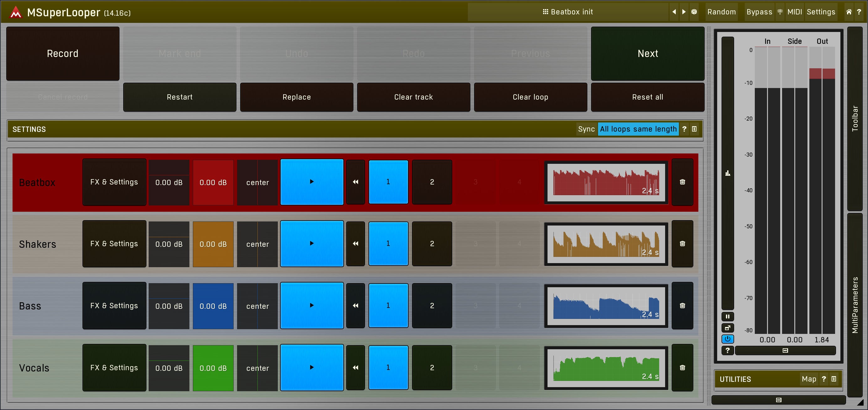Click the Beatbox red volume 0.00 dB control
Screen dimensions: 868x410
213,182
